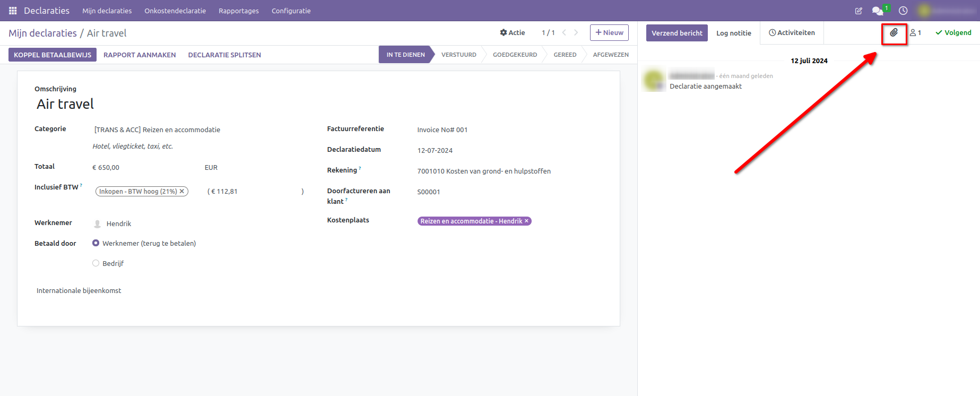This screenshot has height=396, width=980.
Task: Open the Actie gear dropdown
Action: 512,33
